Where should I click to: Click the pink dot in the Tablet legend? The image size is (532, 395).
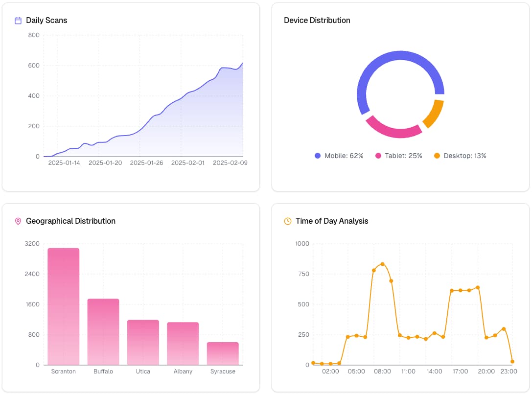click(378, 156)
